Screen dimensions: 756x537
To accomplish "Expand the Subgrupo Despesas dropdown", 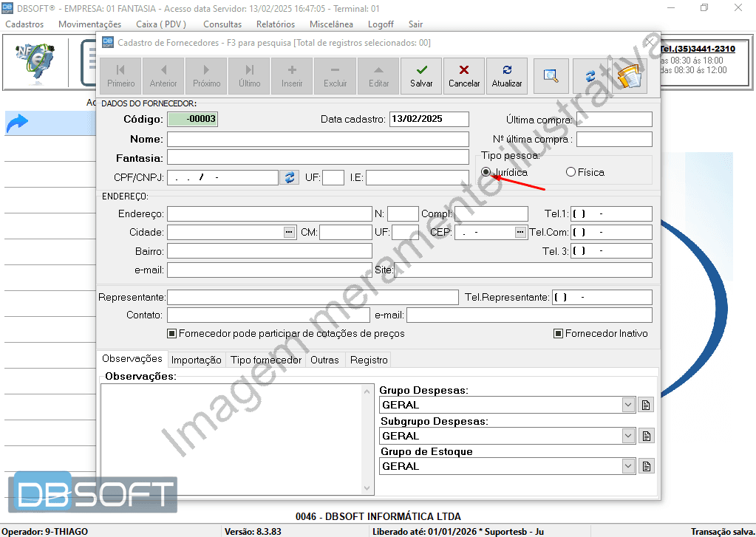I will (x=628, y=436).
